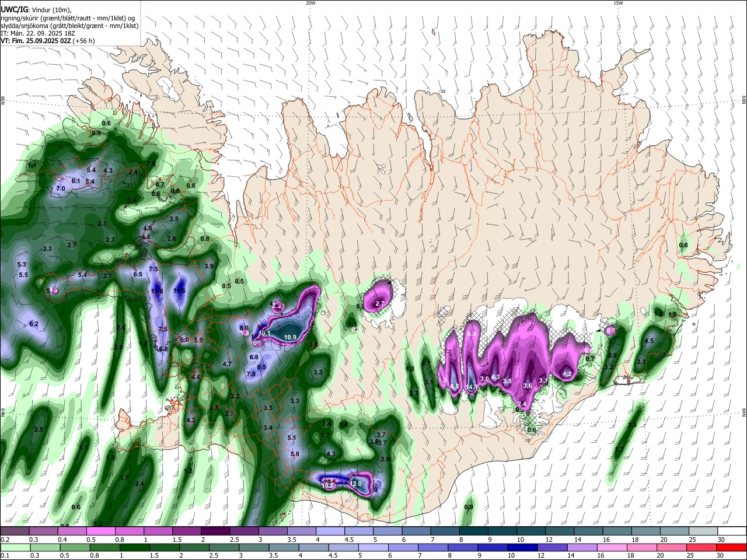This screenshot has width=747, height=560.
Task: Click the 6.2 value off the west coast
Action: (x=34, y=324)
